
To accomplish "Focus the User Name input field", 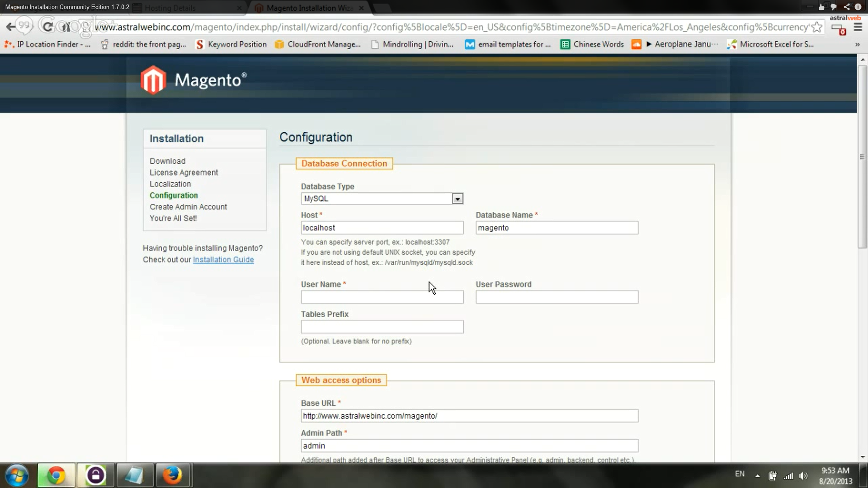I will (x=382, y=297).
